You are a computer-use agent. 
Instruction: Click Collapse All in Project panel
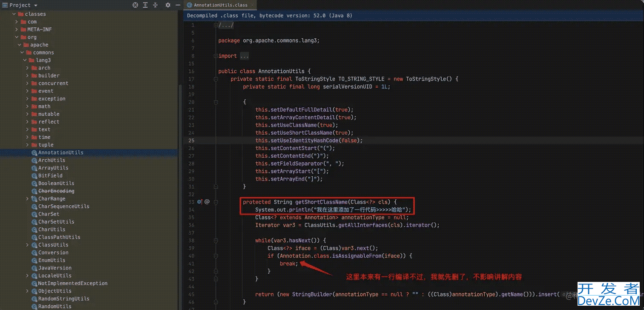(x=155, y=5)
